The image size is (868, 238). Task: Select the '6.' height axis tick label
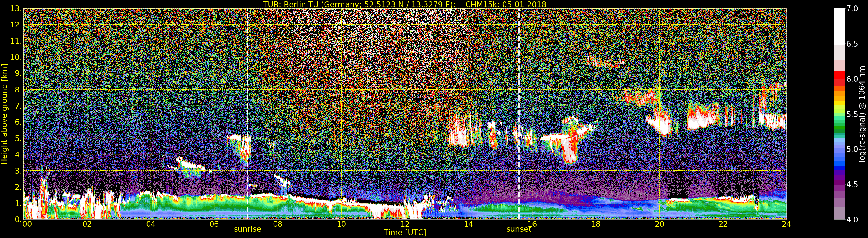coord(18,122)
